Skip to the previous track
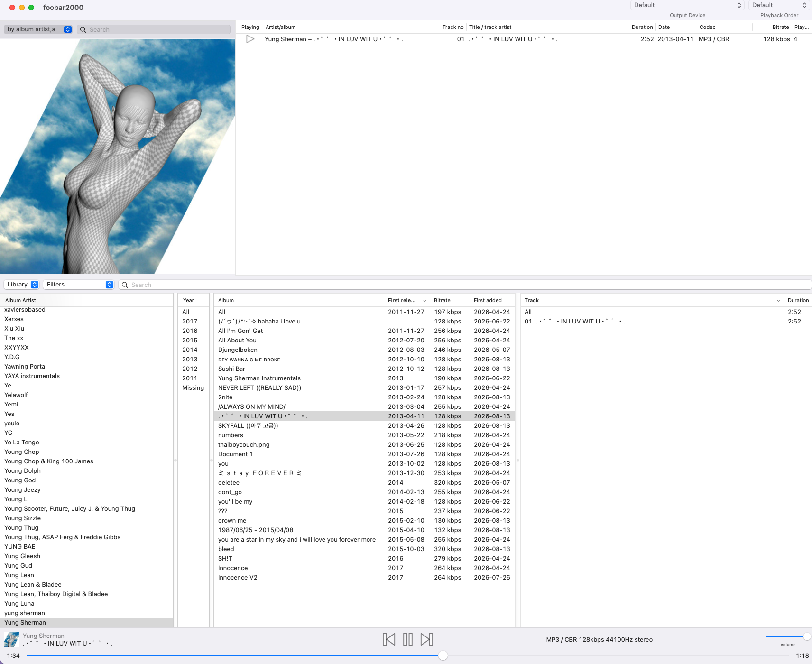Image resolution: width=812 pixels, height=664 pixels. (389, 639)
